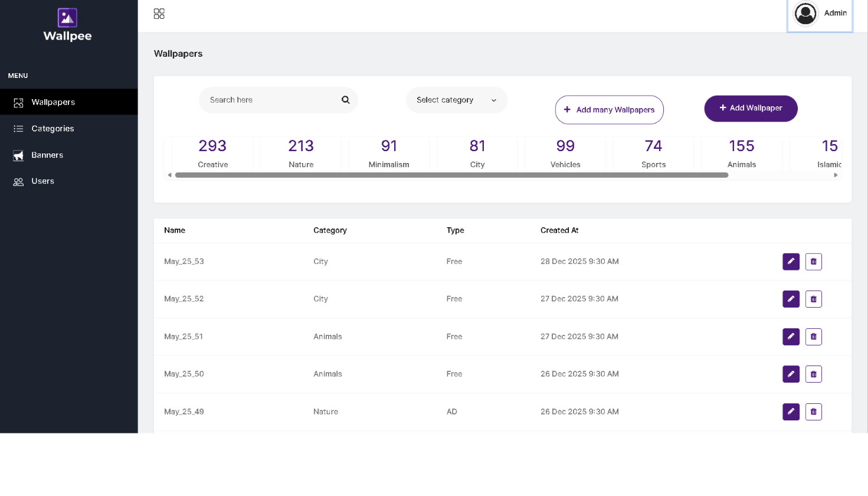Screen dimensions: 868x496
Task: Click the Type column header
Action: [x=456, y=230]
